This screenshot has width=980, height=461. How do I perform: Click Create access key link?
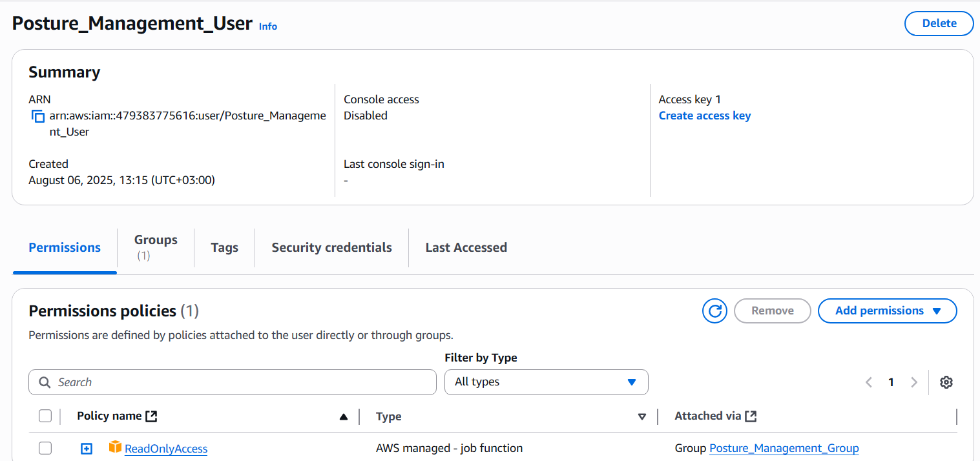pos(705,116)
